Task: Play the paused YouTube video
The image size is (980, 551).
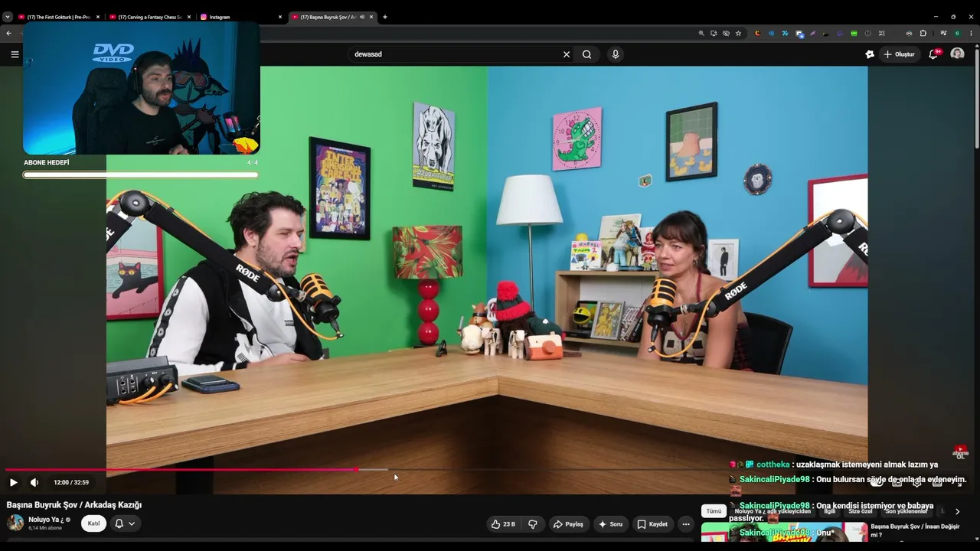Action: [x=13, y=482]
